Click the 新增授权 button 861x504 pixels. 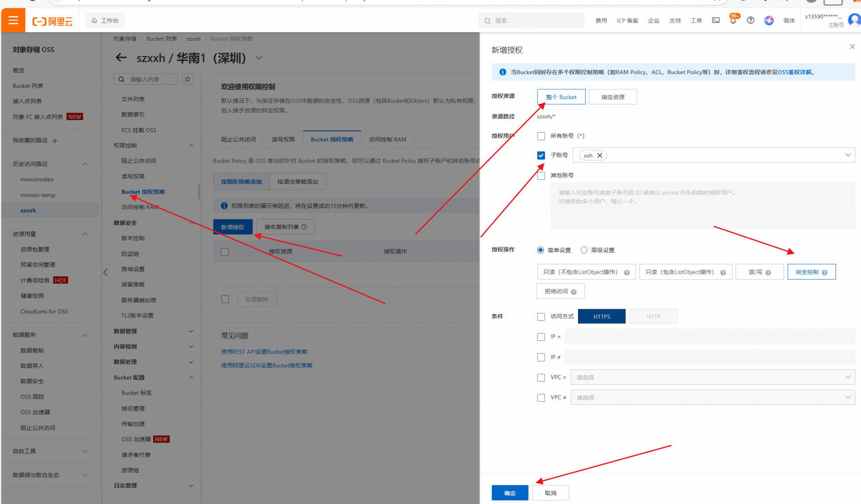(x=233, y=227)
